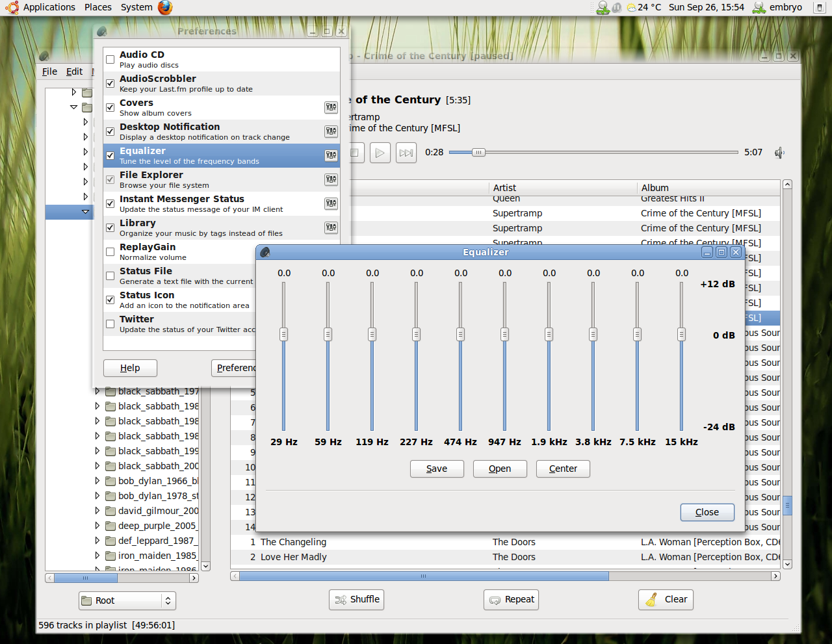Click the volume speaker icon
Image resolution: width=832 pixels, height=644 pixels.
779,153
